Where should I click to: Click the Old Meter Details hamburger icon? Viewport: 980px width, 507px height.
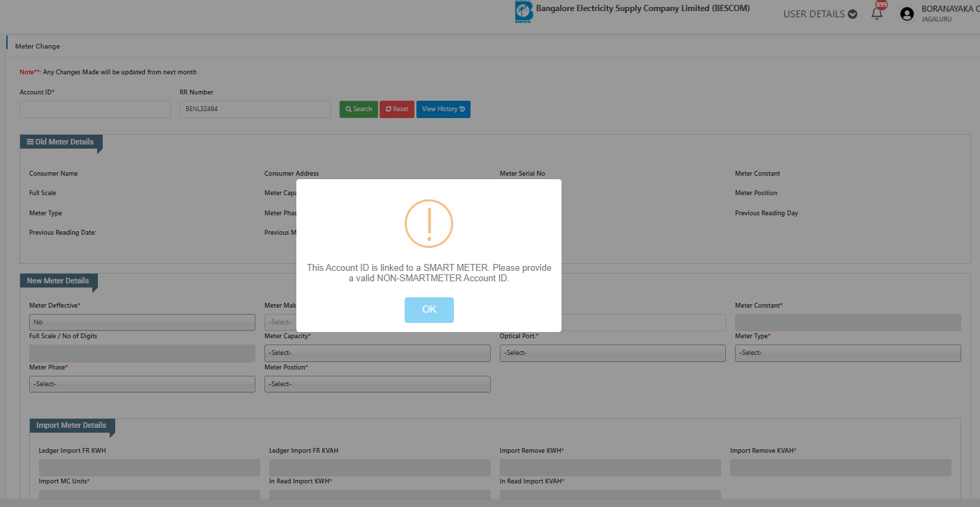[x=30, y=142]
